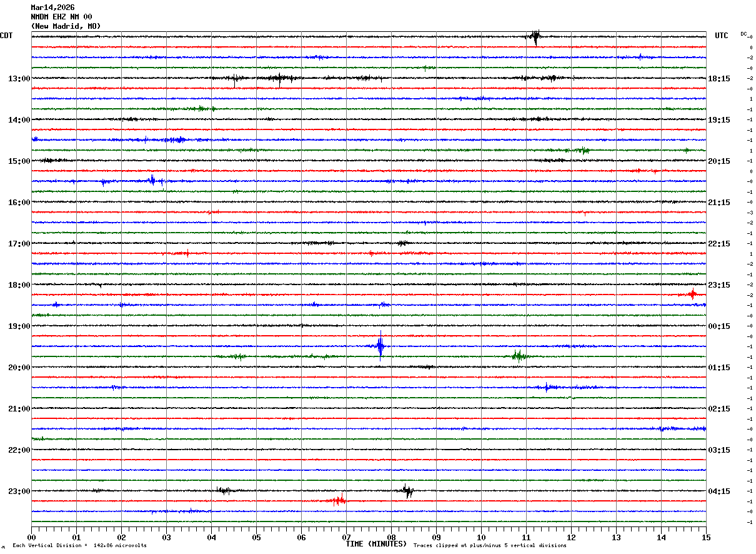Click the large blue spike near minute 08
The image size is (756, 554).
pos(380,346)
